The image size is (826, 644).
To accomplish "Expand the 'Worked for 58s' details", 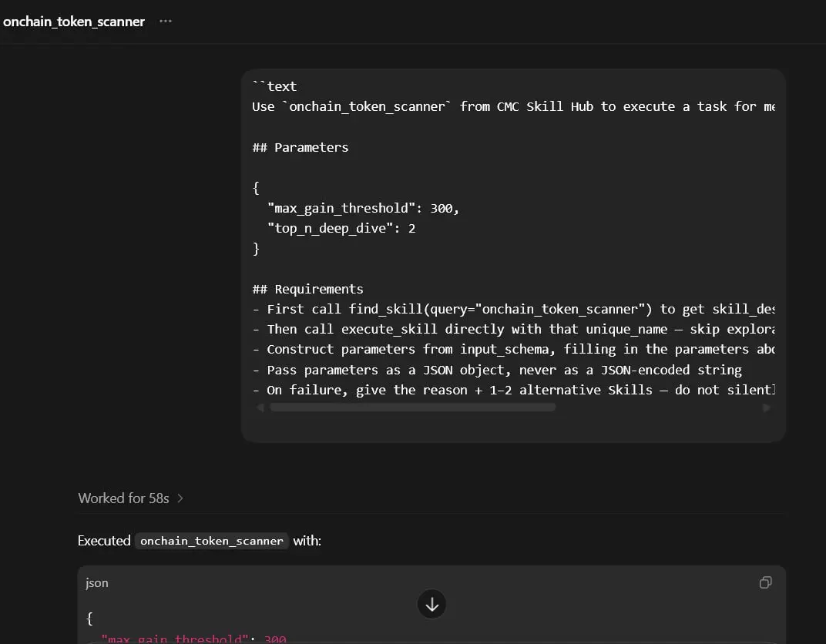I will (130, 498).
